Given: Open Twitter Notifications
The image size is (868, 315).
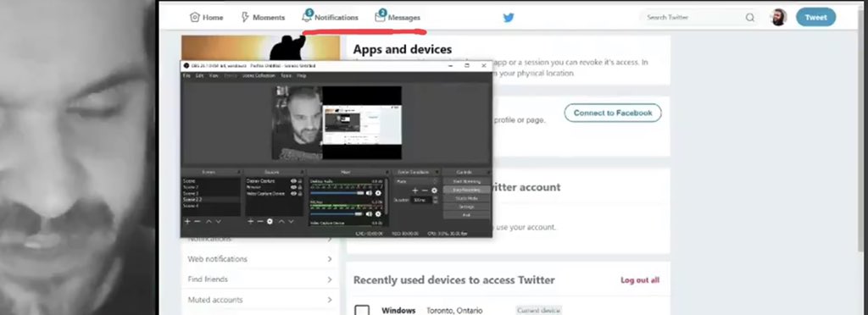Looking at the screenshot, I should 330,17.
